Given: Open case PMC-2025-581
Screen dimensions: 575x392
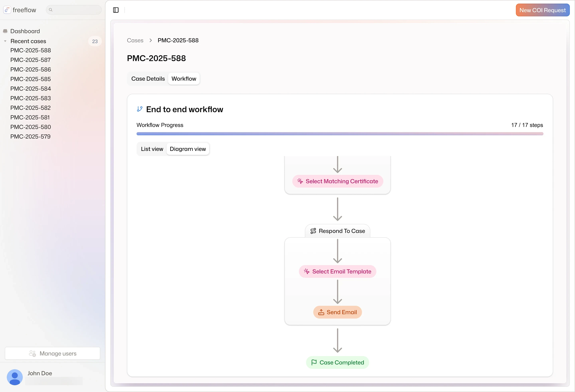Looking at the screenshot, I should (30, 118).
